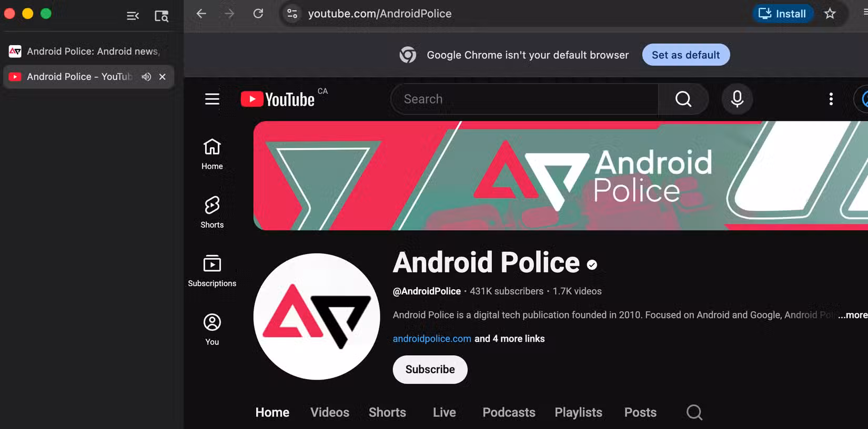This screenshot has width=868, height=429.
Task: Collapse the vertical tabs sidebar
Action: [x=133, y=16]
